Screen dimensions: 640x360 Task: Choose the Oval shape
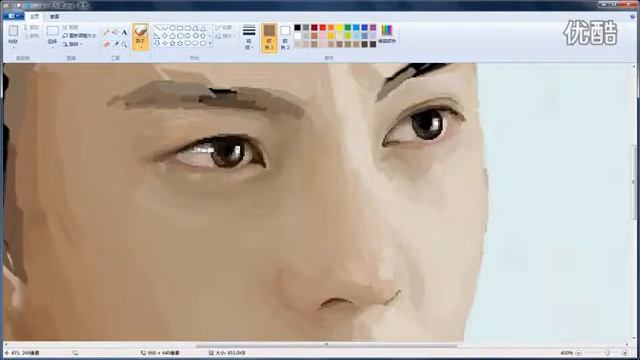(172, 28)
